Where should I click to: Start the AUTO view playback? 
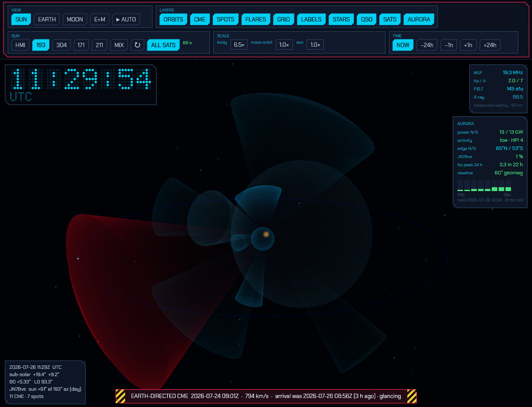[126, 19]
